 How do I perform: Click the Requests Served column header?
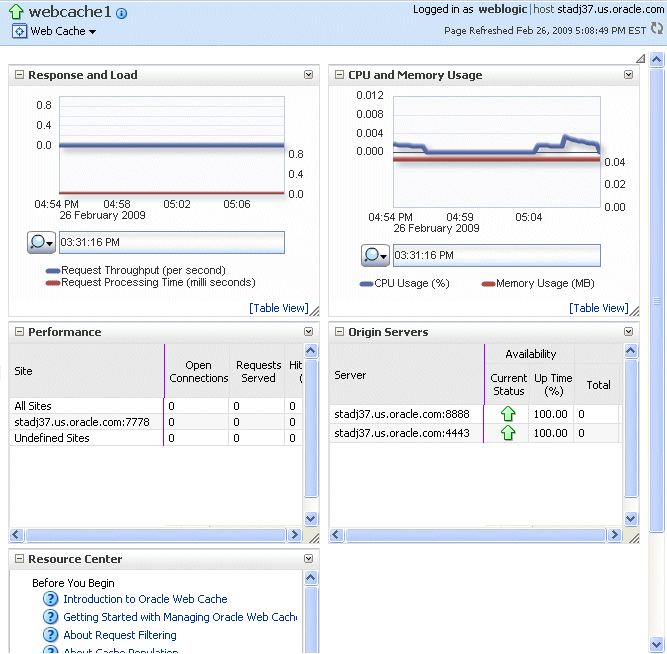[x=258, y=371]
